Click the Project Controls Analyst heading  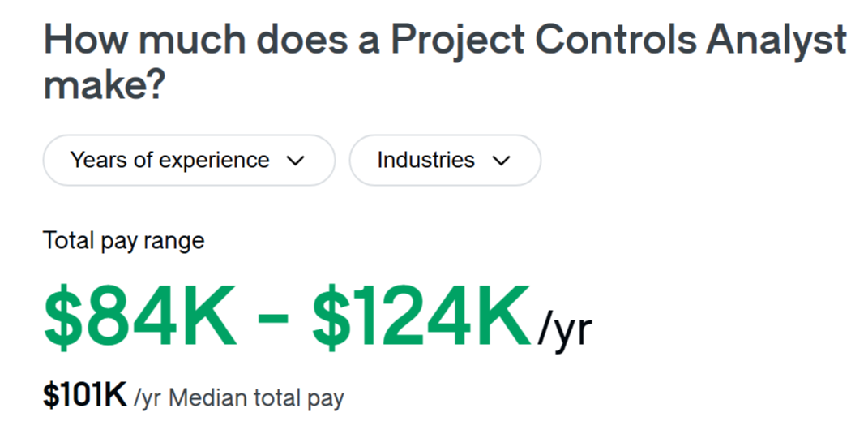pyautogui.click(x=445, y=62)
